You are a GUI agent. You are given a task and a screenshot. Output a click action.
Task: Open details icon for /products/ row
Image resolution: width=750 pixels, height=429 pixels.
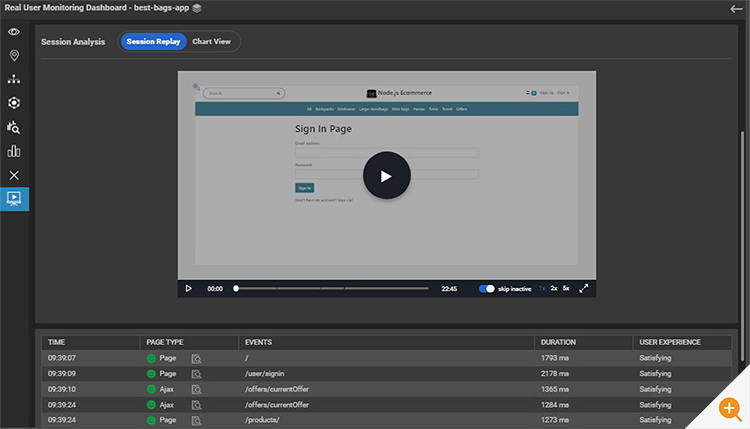(196, 420)
